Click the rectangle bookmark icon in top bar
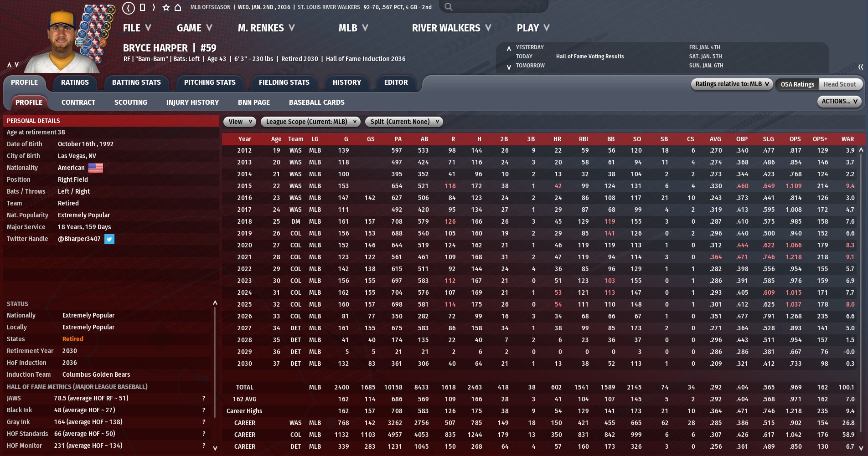The image size is (868, 456). (x=142, y=7)
